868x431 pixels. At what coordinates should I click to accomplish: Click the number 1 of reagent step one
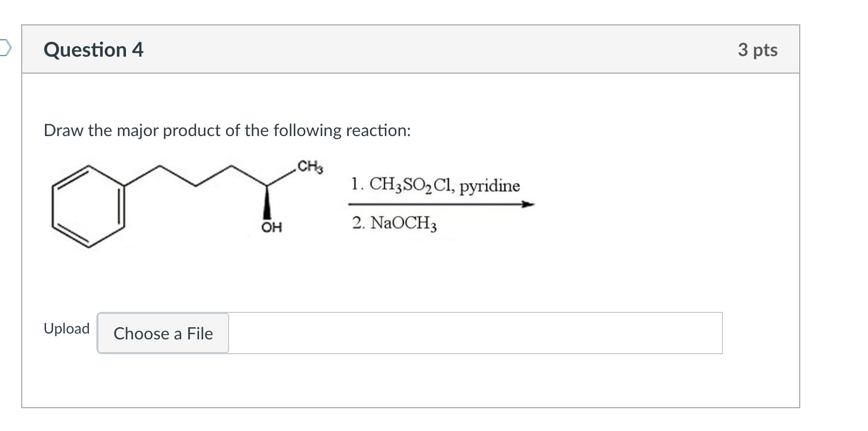pyautogui.click(x=356, y=185)
